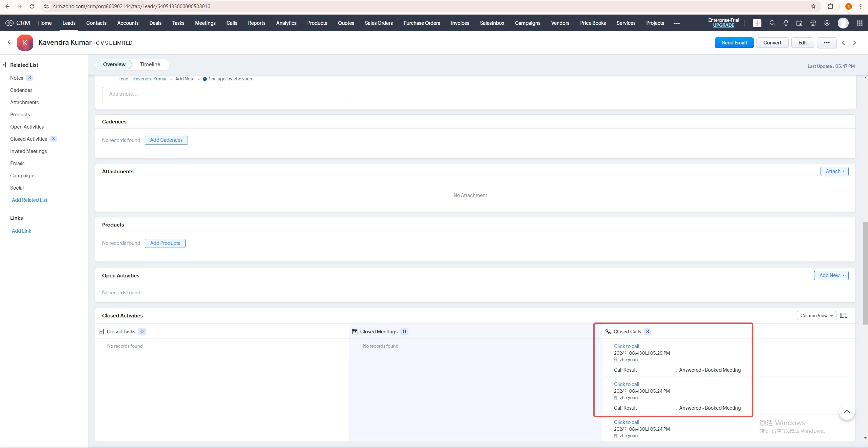Open the Campaigns module tab
The height and width of the screenshot is (448, 868).
[527, 23]
